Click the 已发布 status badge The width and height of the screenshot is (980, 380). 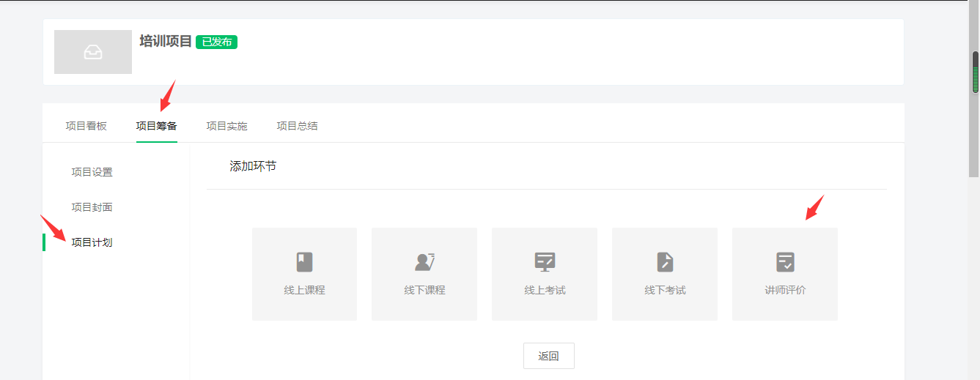click(216, 42)
